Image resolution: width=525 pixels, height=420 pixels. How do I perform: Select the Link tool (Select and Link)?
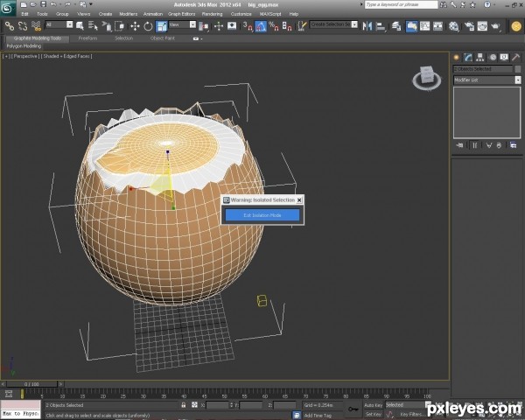pos(10,25)
